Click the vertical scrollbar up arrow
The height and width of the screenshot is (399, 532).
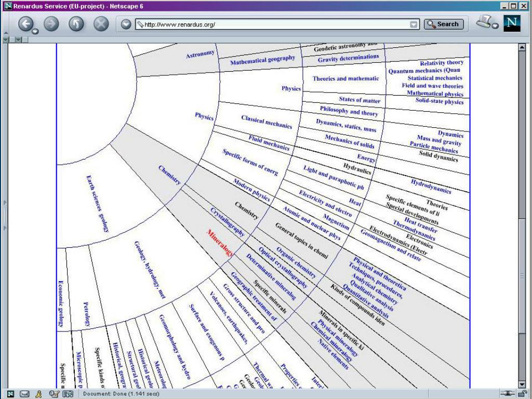click(x=522, y=47)
